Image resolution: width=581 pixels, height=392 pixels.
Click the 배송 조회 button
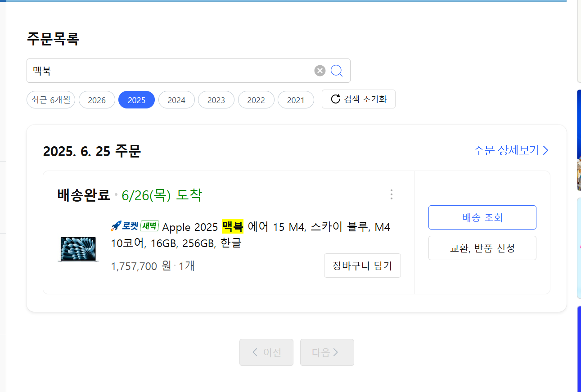point(482,217)
